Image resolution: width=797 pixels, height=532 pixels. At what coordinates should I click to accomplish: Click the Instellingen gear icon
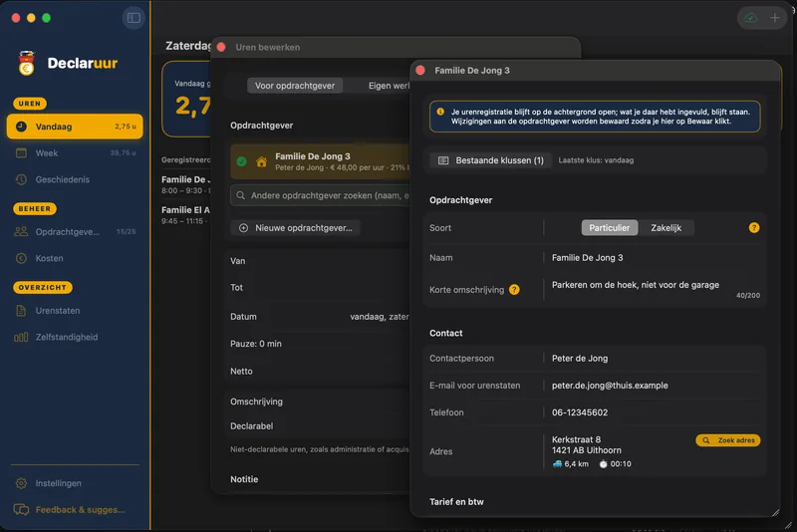[x=21, y=483]
